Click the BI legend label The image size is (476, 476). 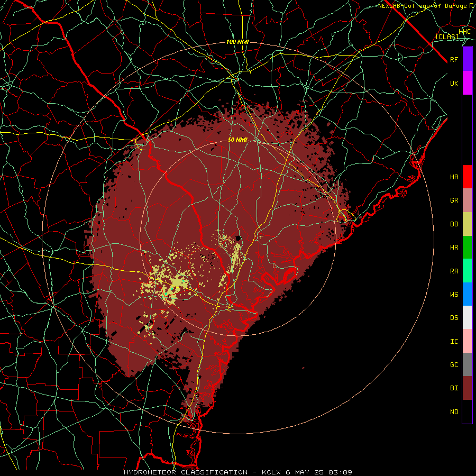(x=454, y=388)
